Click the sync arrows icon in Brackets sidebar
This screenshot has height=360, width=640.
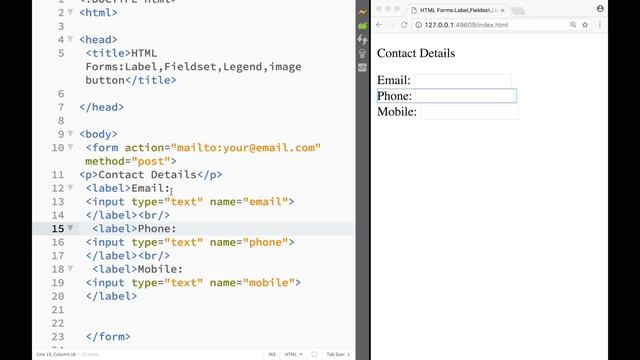tap(362, 40)
